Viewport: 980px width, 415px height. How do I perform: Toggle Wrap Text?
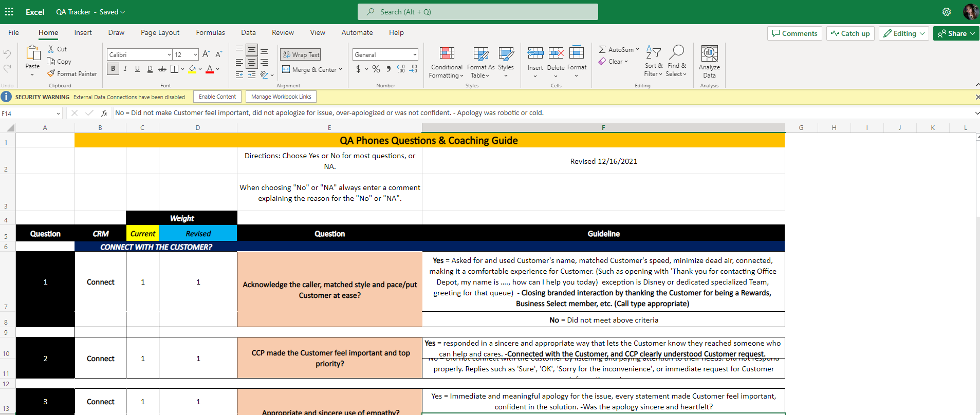pos(301,55)
